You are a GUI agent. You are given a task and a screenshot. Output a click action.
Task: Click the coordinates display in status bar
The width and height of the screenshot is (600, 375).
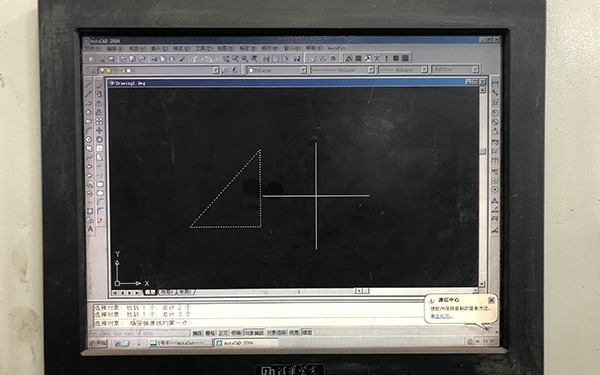(x=140, y=334)
